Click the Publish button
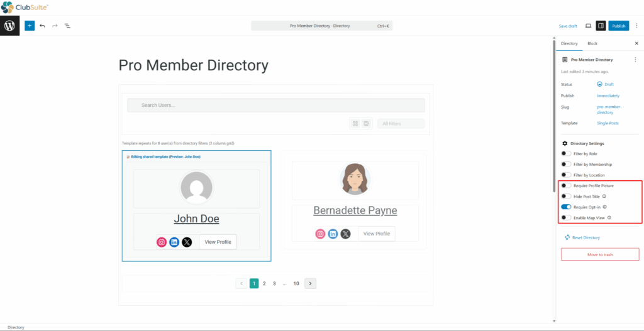This screenshot has width=644, height=331. pos(619,26)
